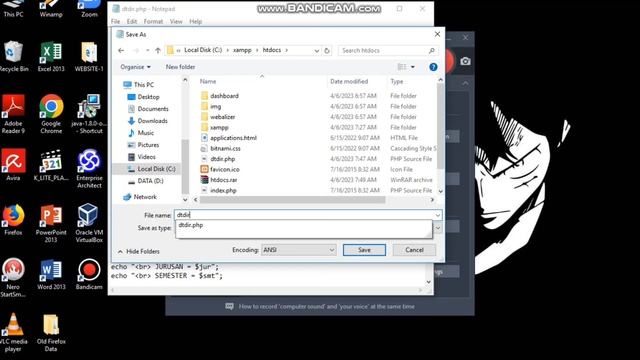Collapse the folder pane with Hide Folders
This screenshot has height=360, width=640.
point(139,251)
